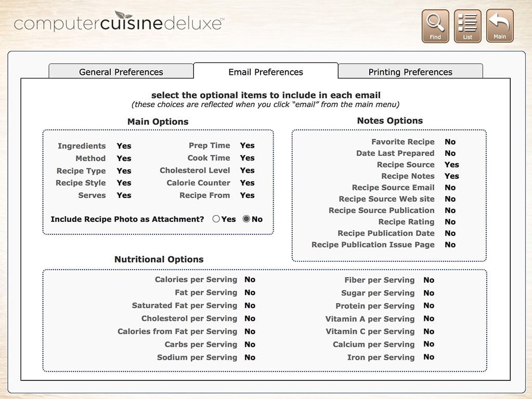Click the Recipe Publication Issue Page No value
The width and height of the screenshot is (532, 399).
click(x=450, y=244)
